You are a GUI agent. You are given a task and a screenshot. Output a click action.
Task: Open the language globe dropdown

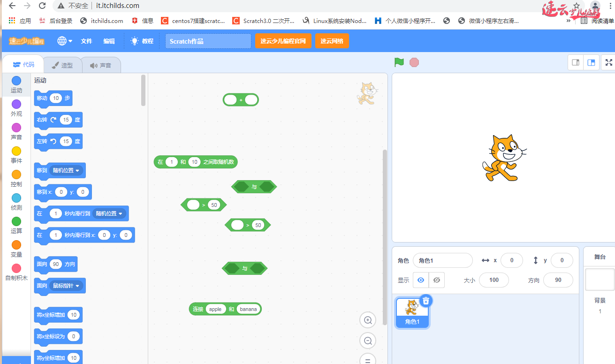65,41
